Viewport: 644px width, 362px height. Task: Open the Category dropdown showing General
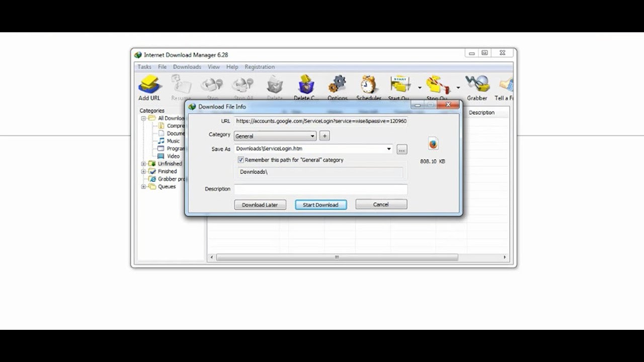pyautogui.click(x=275, y=136)
